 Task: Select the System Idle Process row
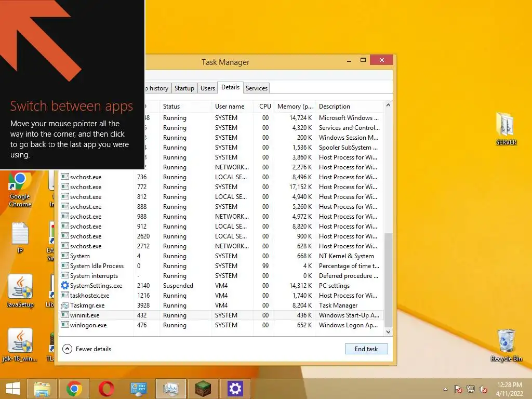[221, 265]
